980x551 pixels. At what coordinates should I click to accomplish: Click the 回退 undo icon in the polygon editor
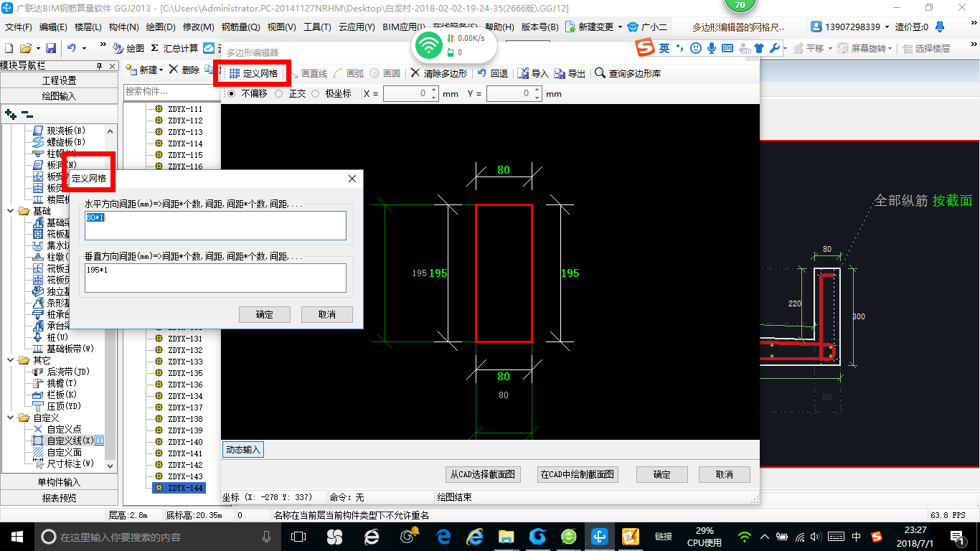tap(482, 73)
